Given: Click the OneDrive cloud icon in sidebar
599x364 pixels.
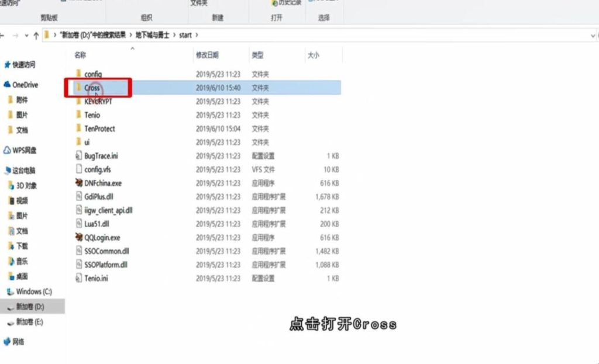Looking at the screenshot, I should pos(7,85).
